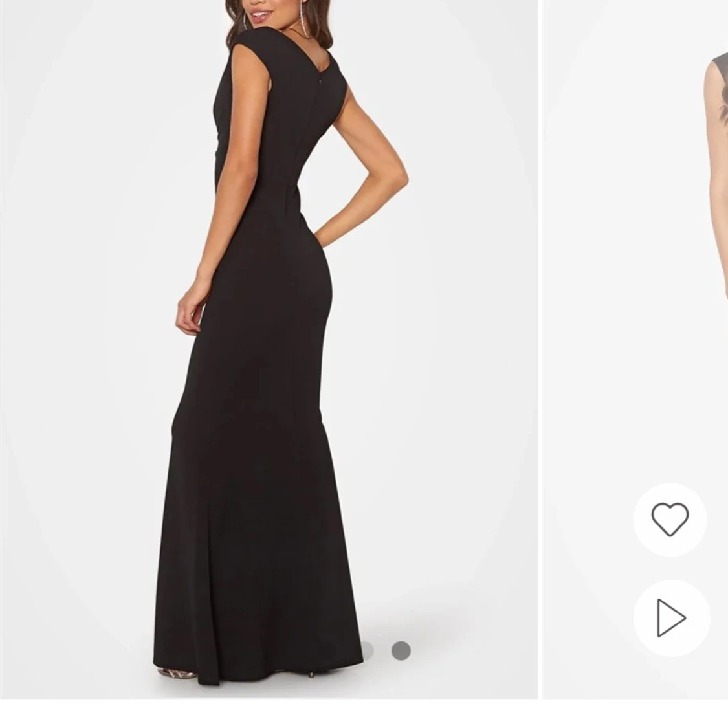Jump to the last image indicator dot
This screenshot has height=728, width=728.
(401, 650)
